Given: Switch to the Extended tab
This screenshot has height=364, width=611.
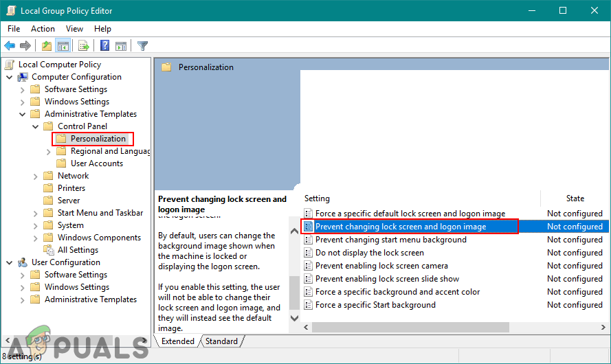Looking at the screenshot, I should click(x=178, y=341).
